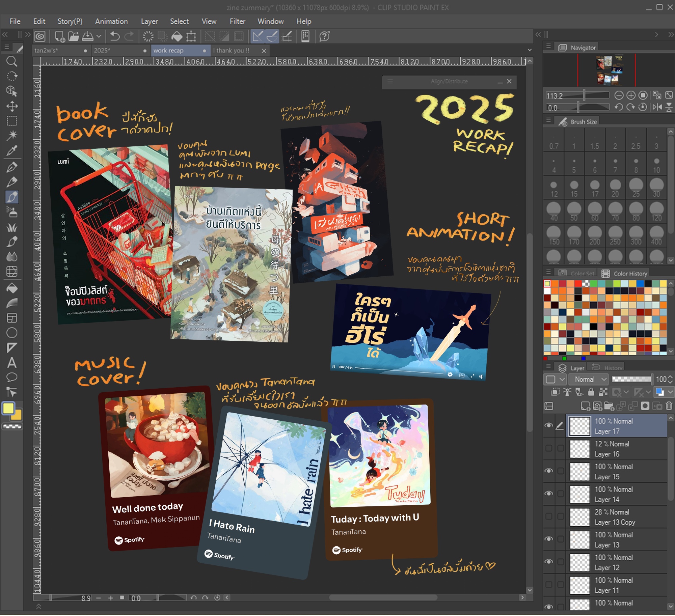Image resolution: width=675 pixels, height=616 pixels.
Task: Click the layer opacity slider
Action: coord(631,380)
